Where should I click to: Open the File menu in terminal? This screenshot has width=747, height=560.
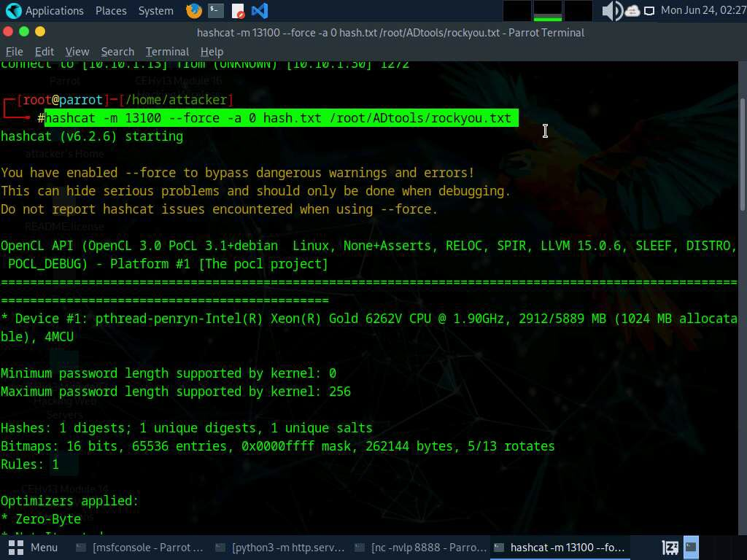(x=15, y=52)
